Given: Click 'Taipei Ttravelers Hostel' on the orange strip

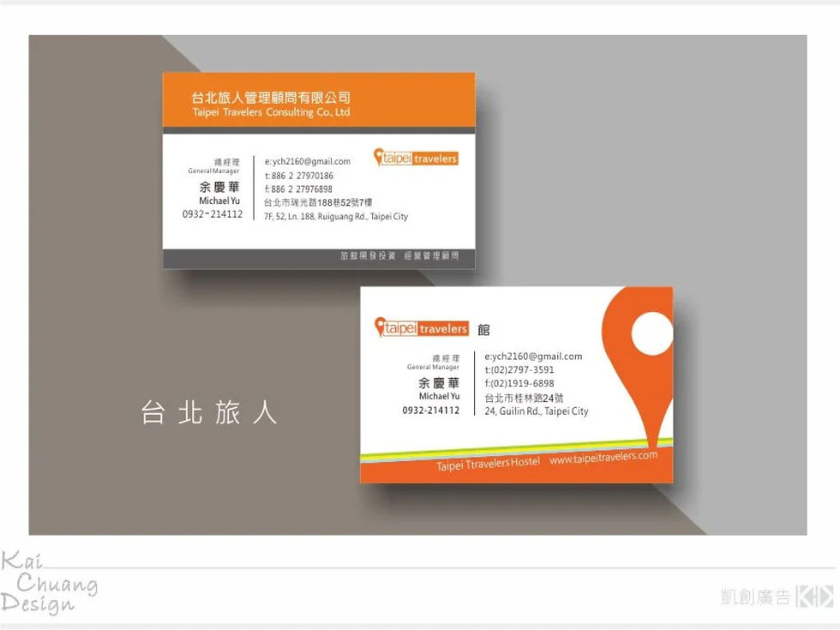Looking at the screenshot, I should [x=488, y=464].
